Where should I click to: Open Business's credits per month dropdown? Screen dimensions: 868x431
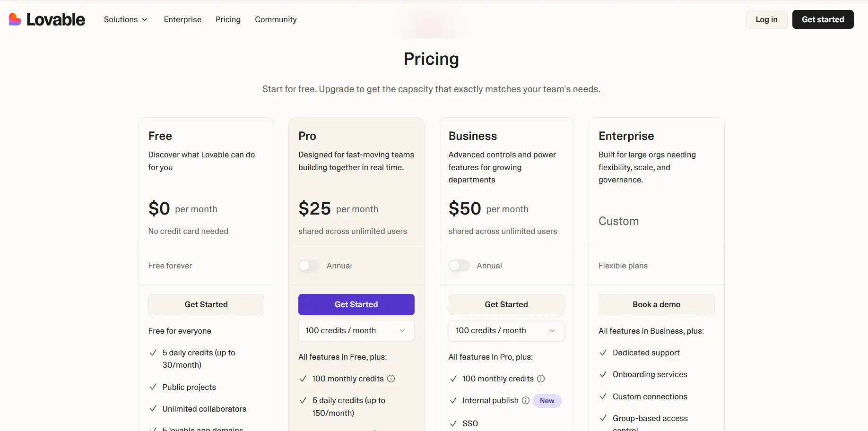point(506,330)
